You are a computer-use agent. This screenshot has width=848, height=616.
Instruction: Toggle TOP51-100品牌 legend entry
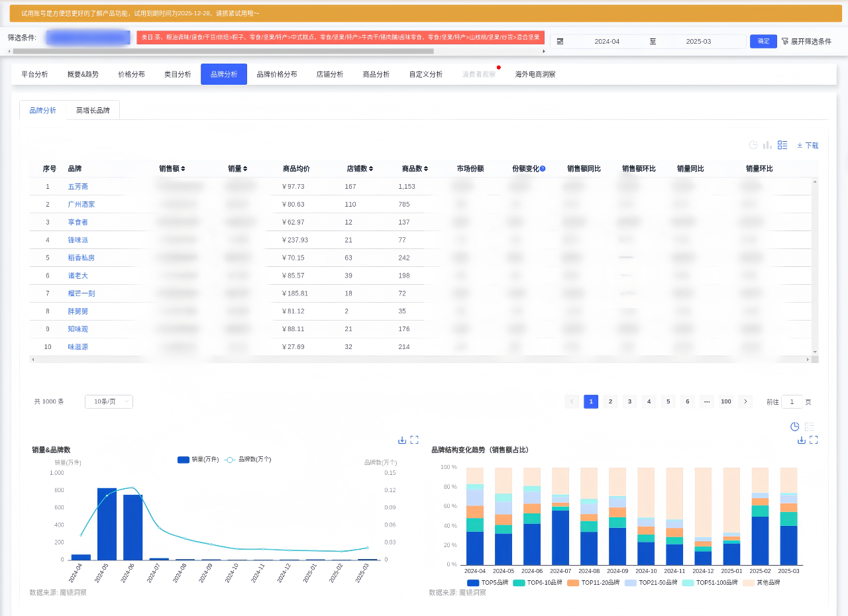point(710,583)
